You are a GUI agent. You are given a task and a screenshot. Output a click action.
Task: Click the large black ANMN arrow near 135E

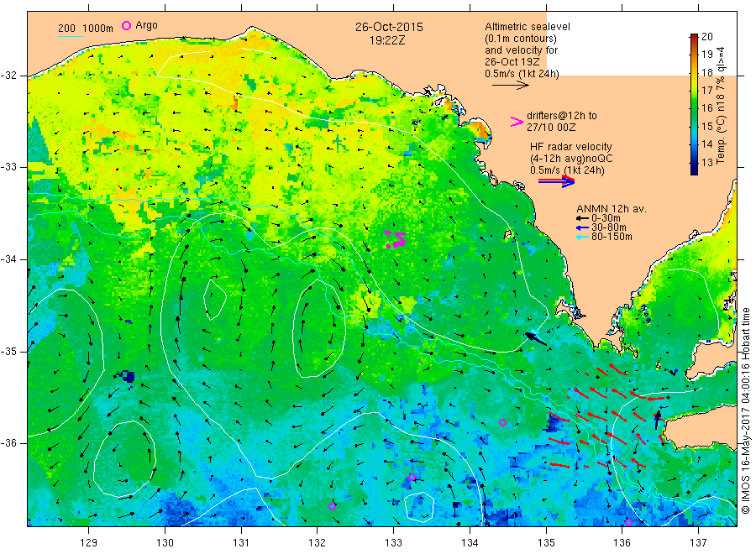[x=536, y=338]
